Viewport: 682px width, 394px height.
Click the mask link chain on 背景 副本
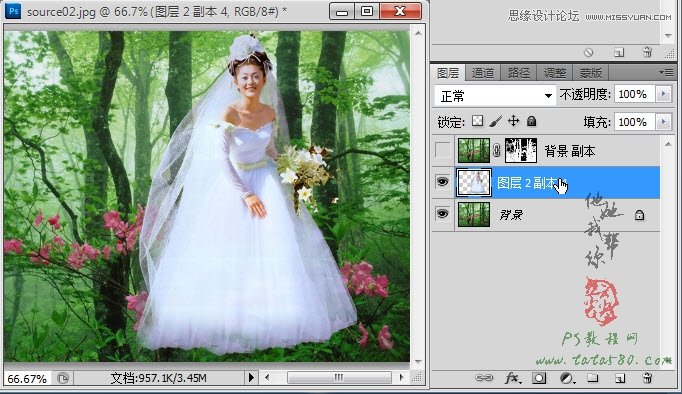(x=497, y=150)
